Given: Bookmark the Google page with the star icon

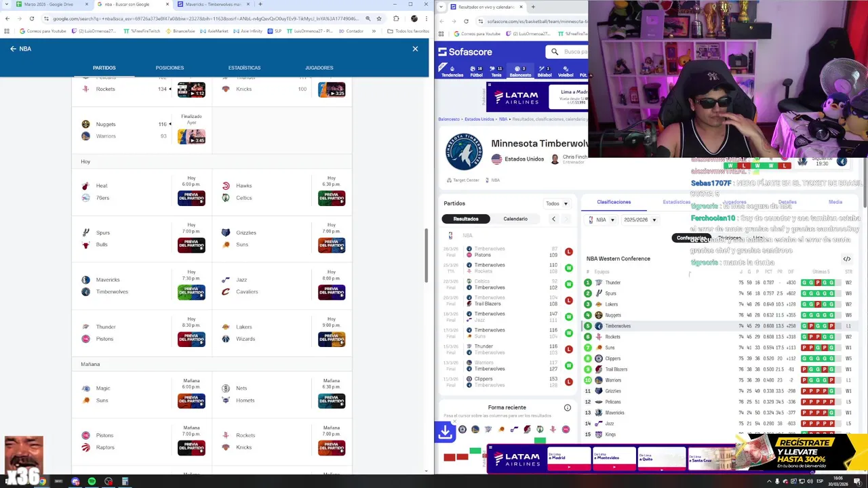Looking at the screenshot, I should tap(378, 18).
